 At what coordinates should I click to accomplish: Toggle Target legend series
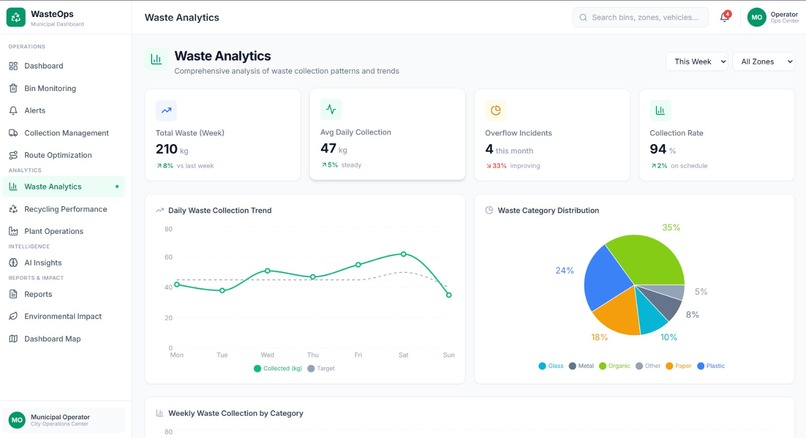[x=321, y=369]
